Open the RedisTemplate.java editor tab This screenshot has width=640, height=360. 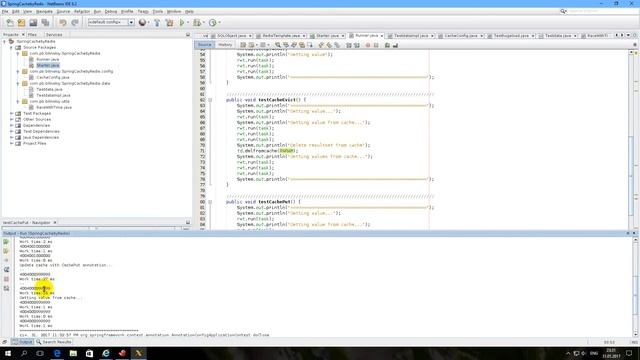click(281, 36)
